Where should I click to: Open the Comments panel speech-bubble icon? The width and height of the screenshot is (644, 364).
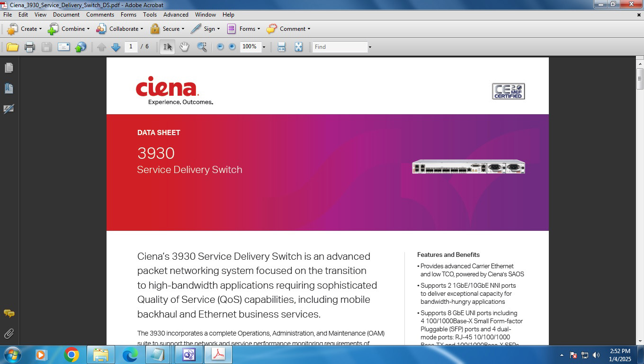coord(9,314)
